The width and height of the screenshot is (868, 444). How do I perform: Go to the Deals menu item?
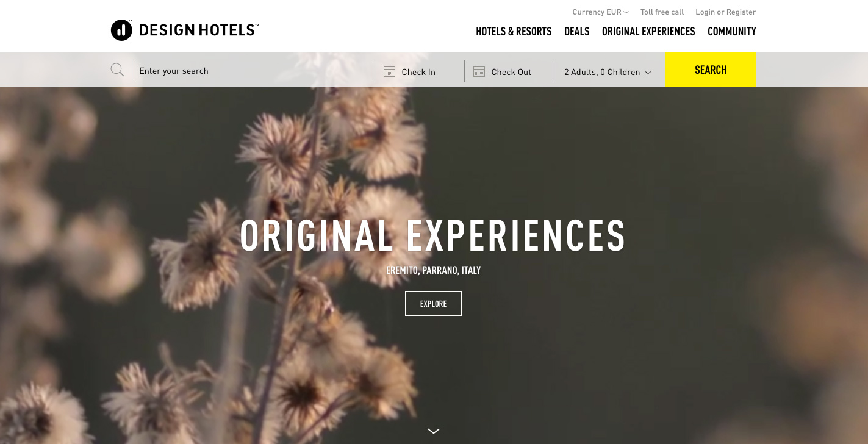[x=576, y=32]
